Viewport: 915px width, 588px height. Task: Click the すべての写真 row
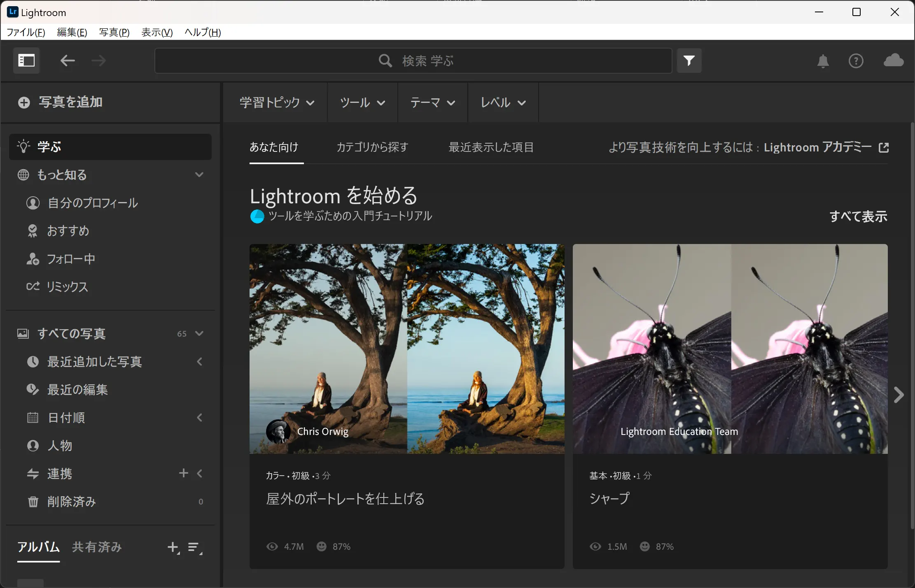click(x=110, y=333)
